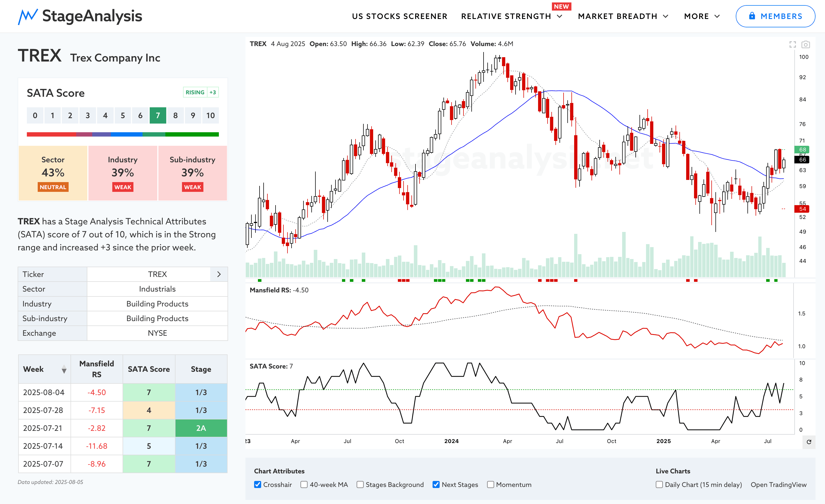Click SATA score box number 4
Viewport: 825px width, 504px height.
pyautogui.click(x=105, y=116)
